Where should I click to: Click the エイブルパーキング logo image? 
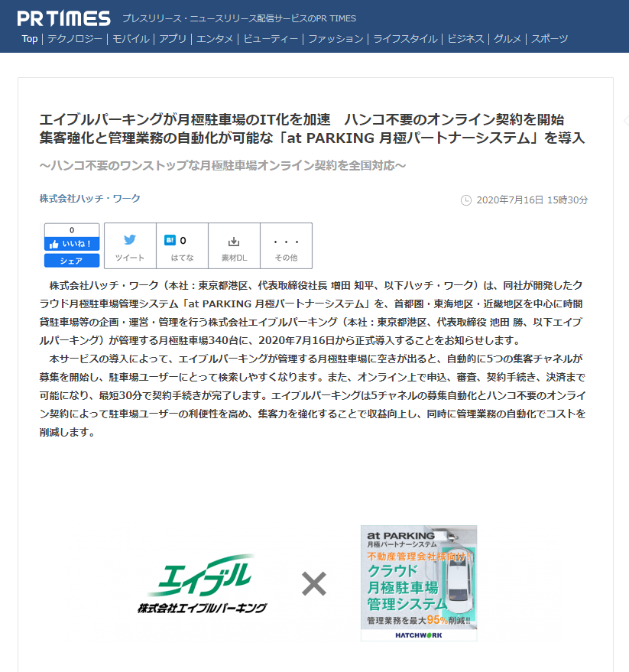[202, 584]
